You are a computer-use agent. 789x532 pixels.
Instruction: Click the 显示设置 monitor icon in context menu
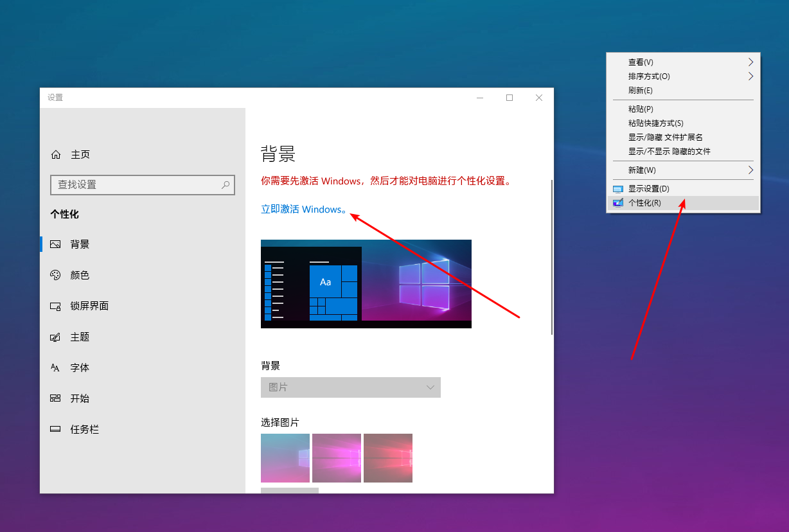(x=618, y=189)
